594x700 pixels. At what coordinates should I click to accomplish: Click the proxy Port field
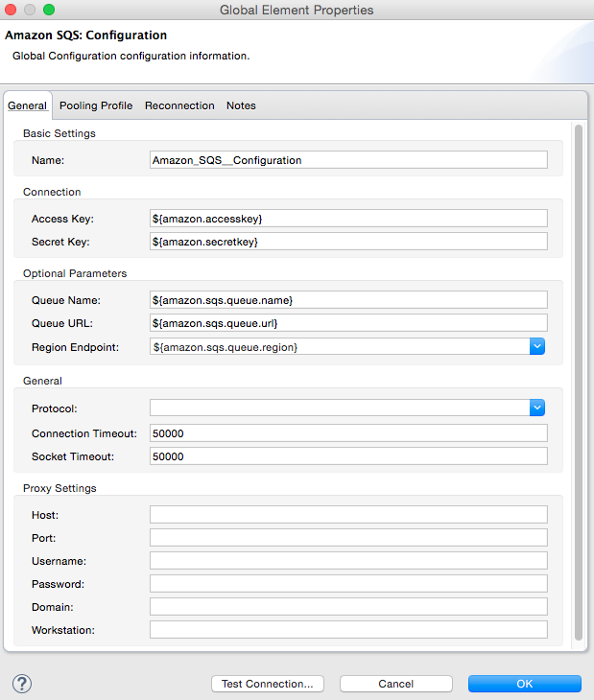point(348,538)
